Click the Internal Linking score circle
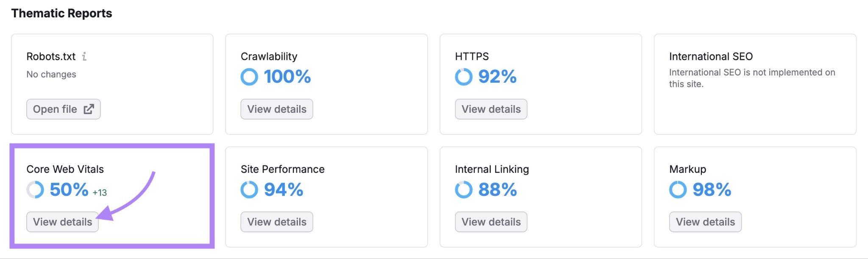Screen dimensions: 868x259 click(x=464, y=190)
